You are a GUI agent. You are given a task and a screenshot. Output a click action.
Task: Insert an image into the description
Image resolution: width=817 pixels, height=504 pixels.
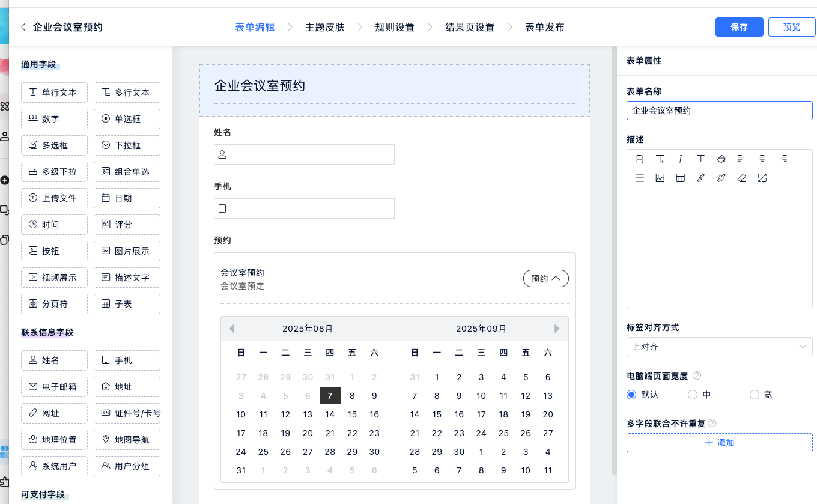pyautogui.click(x=660, y=178)
